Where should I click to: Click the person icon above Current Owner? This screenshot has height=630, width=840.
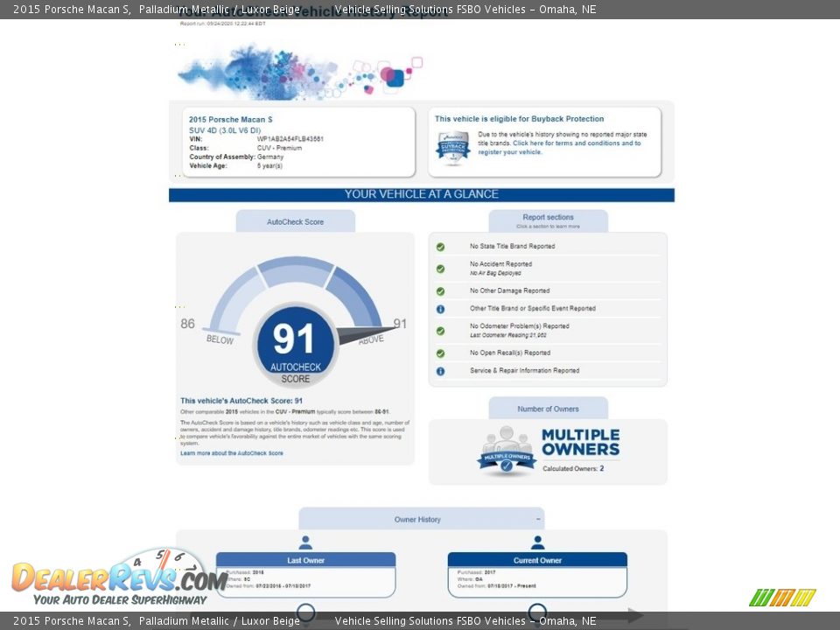[x=537, y=542]
